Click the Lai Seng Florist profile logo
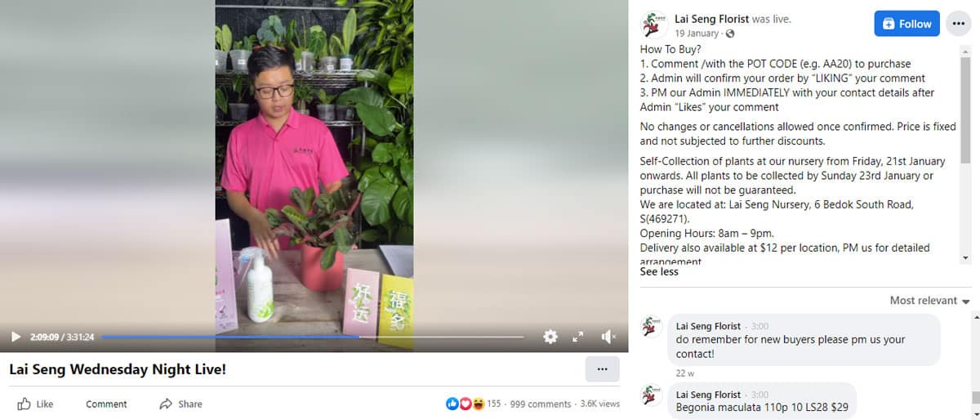The image size is (980, 420). click(x=654, y=25)
